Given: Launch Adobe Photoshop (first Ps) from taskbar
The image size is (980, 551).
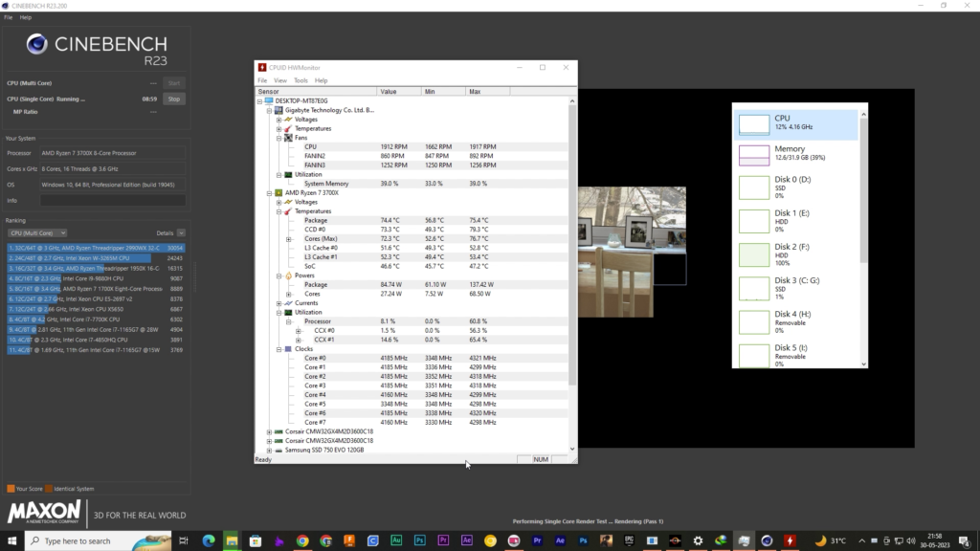Looking at the screenshot, I should [419, 541].
